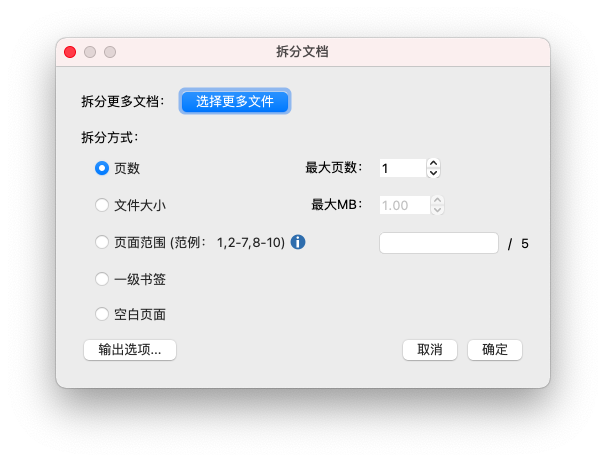
Task: Click the 最大页数 number field
Action: coord(402,168)
